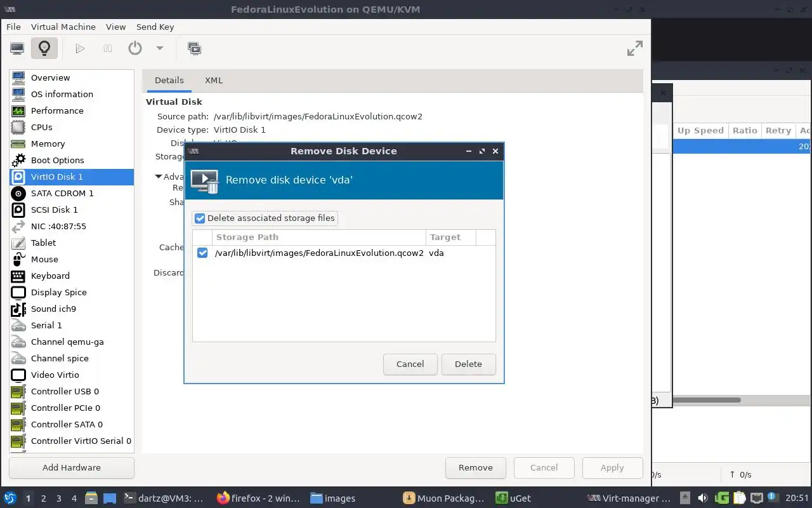Show the graphical console view icon

coord(17,48)
